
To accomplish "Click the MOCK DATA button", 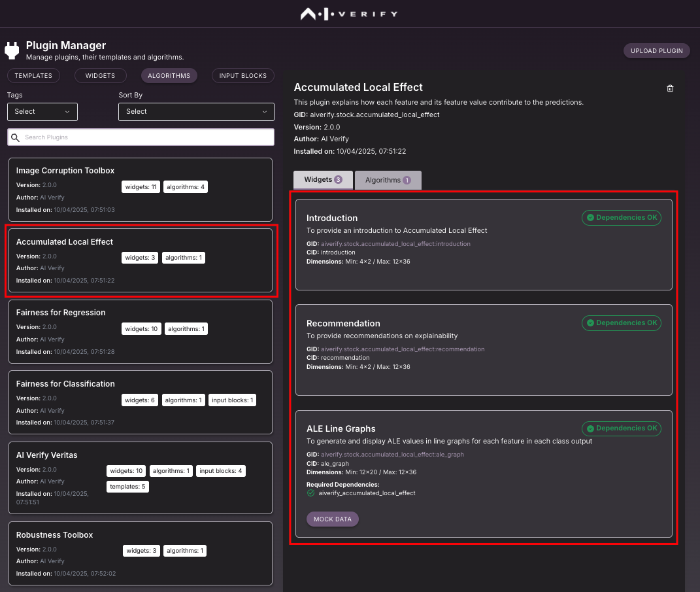I will pos(333,519).
